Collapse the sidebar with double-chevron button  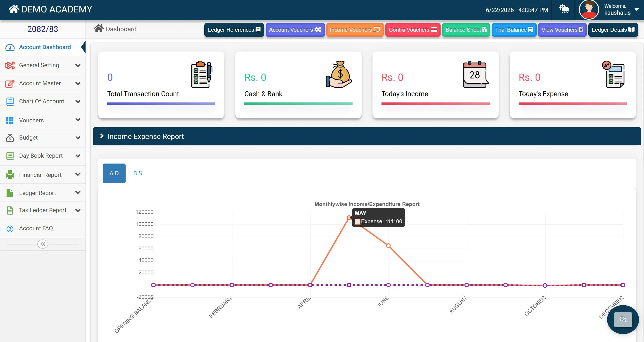[43, 244]
